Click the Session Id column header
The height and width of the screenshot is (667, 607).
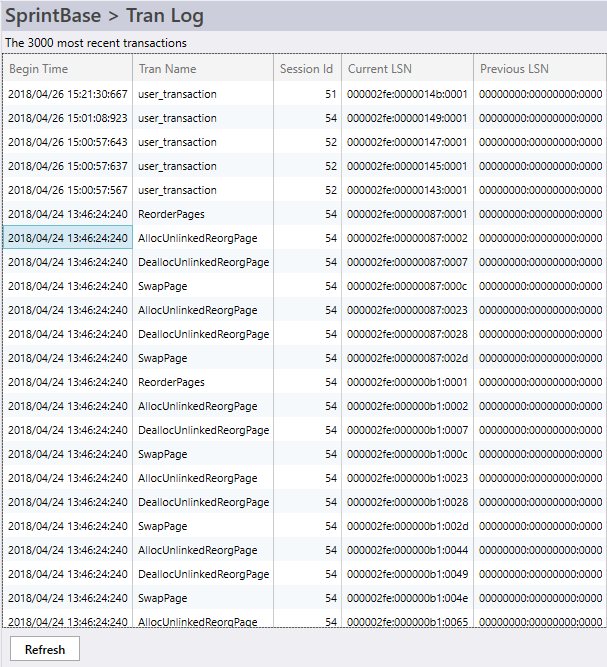coord(306,69)
